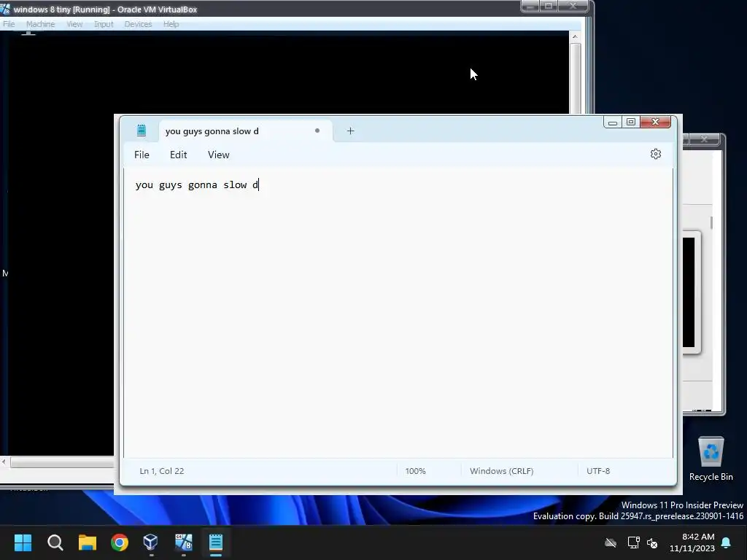Open Notepad Edit menu
Viewport: 747px width, 560px height.
tap(178, 155)
